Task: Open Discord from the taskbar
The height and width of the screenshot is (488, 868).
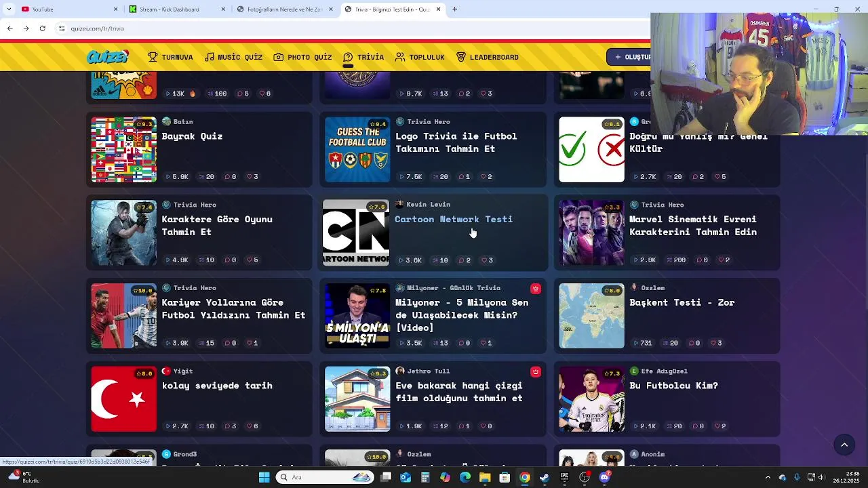Action: coord(604,477)
